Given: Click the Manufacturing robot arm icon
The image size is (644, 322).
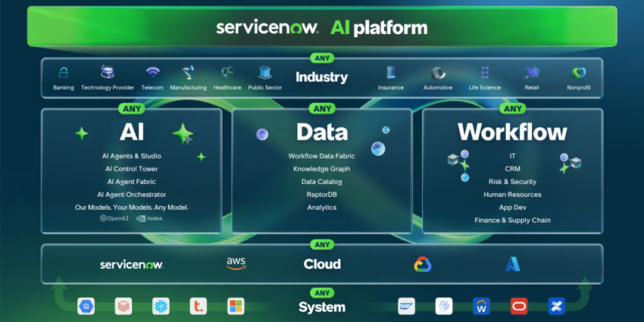Looking at the screenshot, I should pos(188,72).
